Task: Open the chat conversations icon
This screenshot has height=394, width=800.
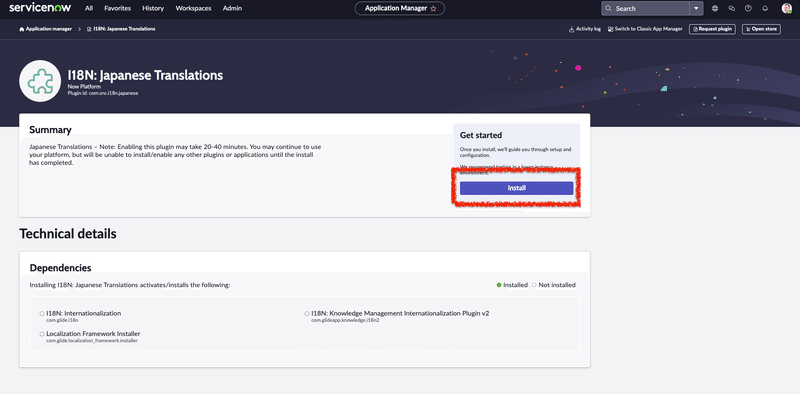Action: click(732, 8)
